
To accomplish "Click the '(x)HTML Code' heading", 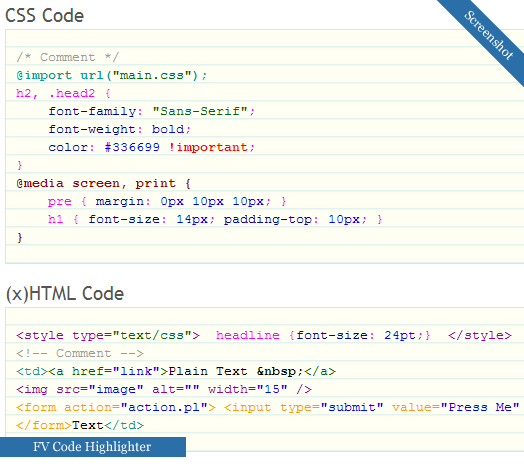I will pyautogui.click(x=65, y=294).
